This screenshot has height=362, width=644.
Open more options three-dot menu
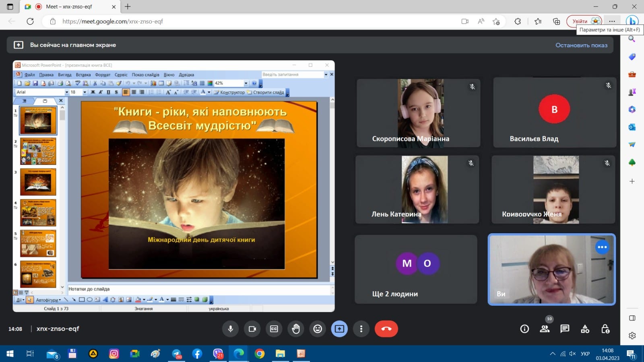click(x=361, y=329)
